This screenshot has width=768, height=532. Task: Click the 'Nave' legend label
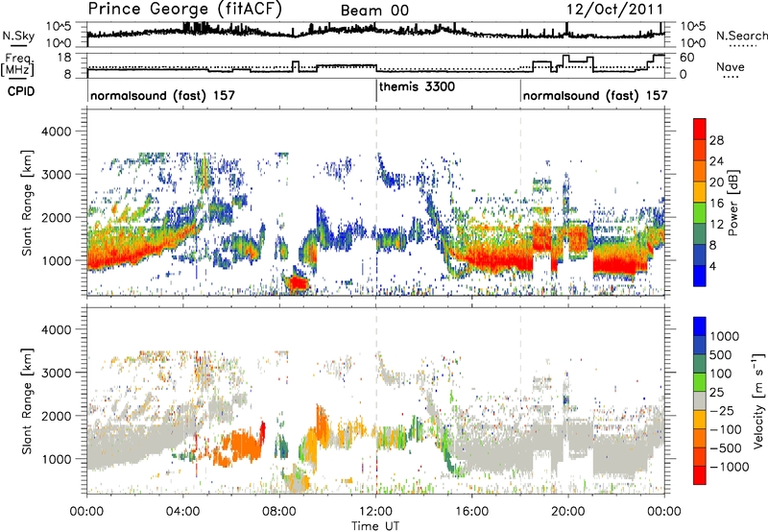point(731,66)
